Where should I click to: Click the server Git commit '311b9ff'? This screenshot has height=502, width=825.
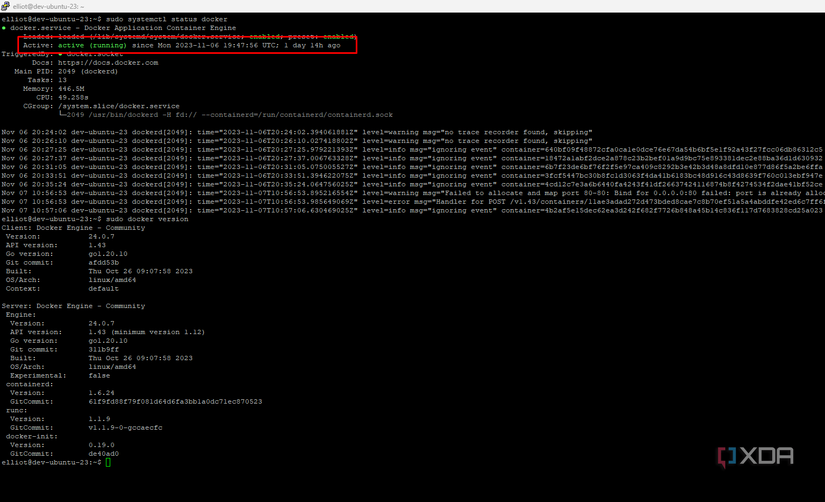pos(104,349)
